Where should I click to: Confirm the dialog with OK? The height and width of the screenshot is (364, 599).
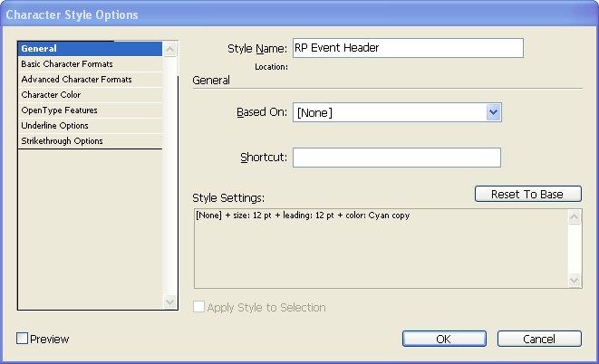click(444, 339)
